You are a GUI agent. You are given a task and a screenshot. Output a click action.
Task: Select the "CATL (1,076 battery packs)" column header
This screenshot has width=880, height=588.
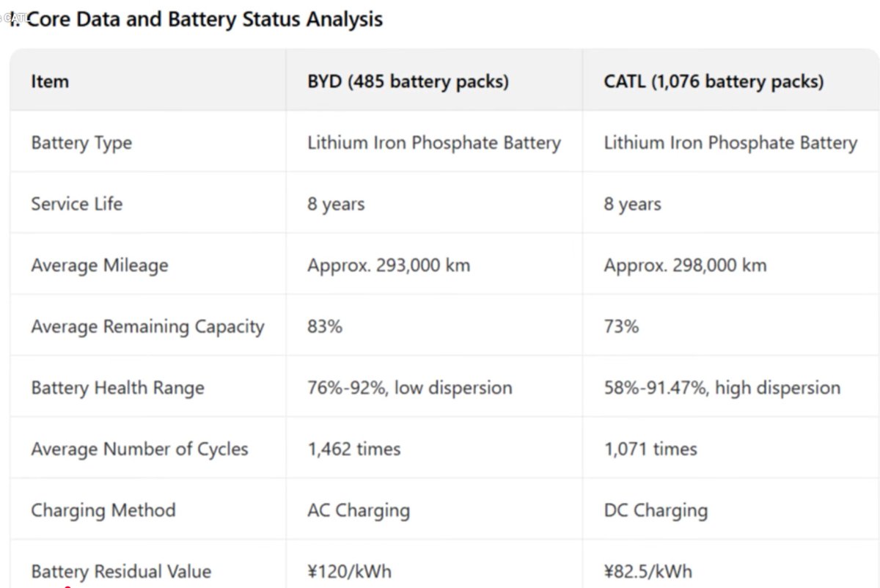(x=713, y=81)
